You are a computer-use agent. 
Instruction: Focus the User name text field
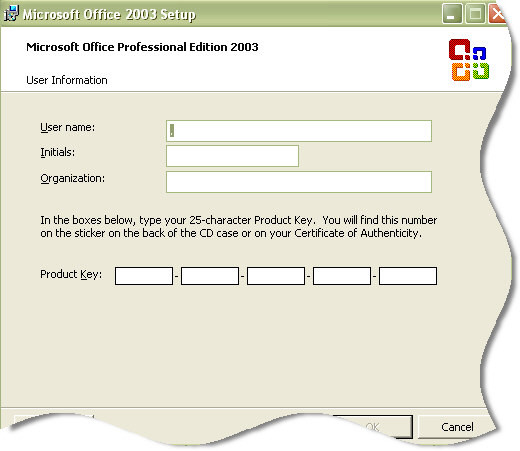click(299, 131)
